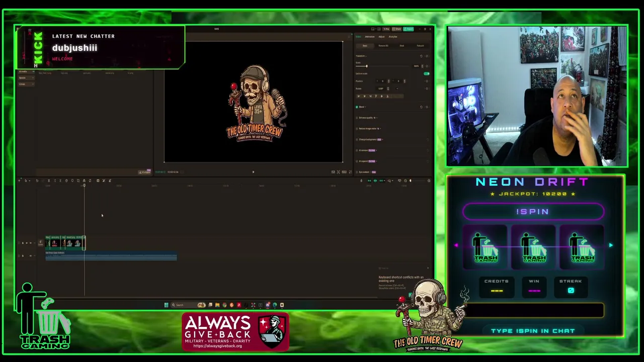Expand the AI remove options arrow
This screenshot has width=644, height=362.
pos(376,150)
